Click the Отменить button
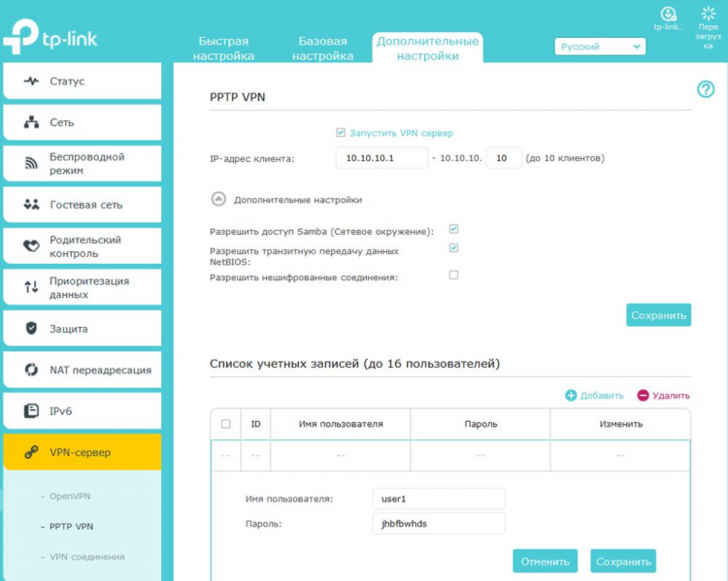Image resolution: width=728 pixels, height=581 pixels. (x=546, y=562)
